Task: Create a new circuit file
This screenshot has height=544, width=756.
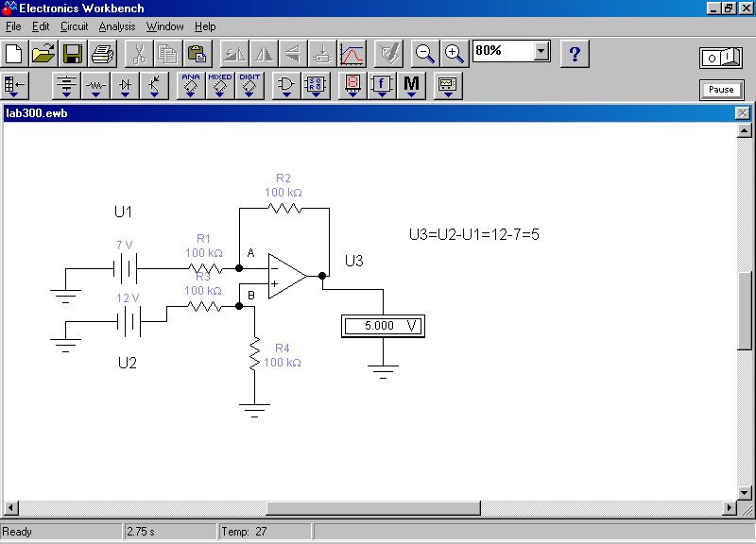Action: pyautogui.click(x=14, y=54)
